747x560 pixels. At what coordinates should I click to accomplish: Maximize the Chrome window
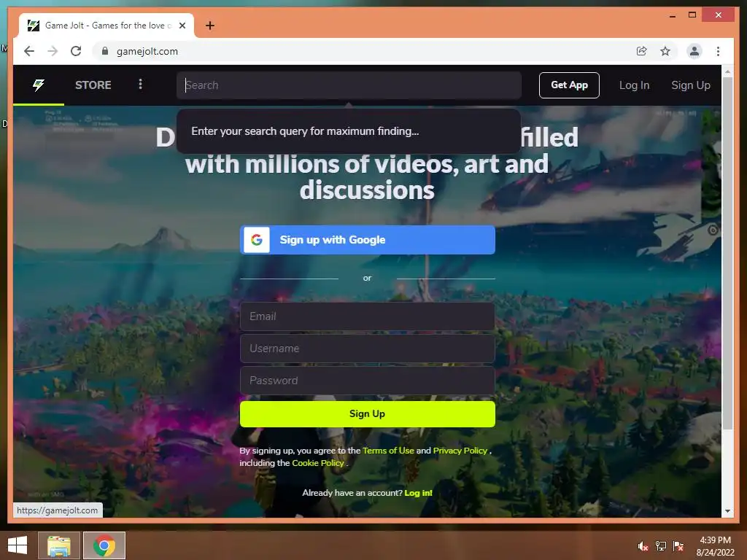pyautogui.click(x=692, y=15)
